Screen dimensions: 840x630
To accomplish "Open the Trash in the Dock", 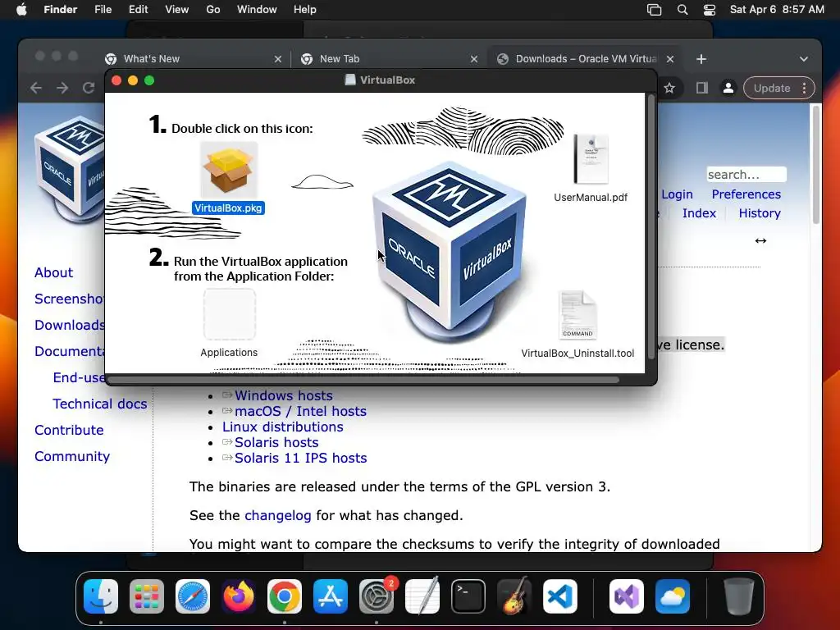I will click(739, 596).
